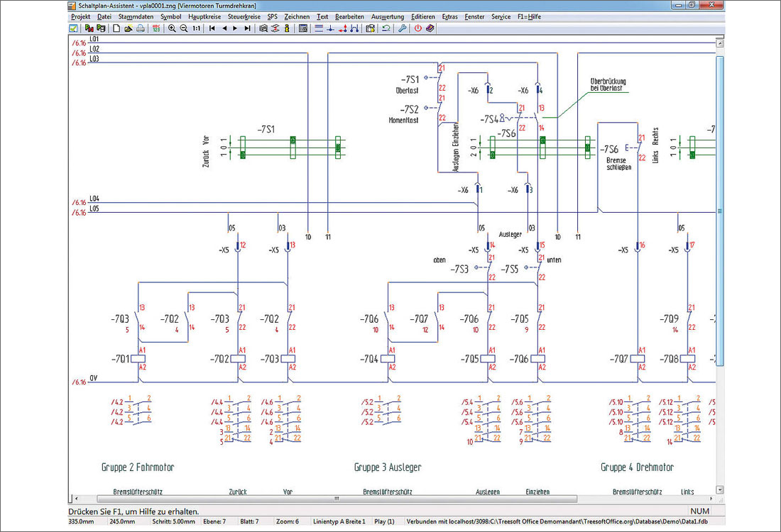This screenshot has width=781, height=532.
Task: Open the Editieren menu
Action: click(x=423, y=17)
